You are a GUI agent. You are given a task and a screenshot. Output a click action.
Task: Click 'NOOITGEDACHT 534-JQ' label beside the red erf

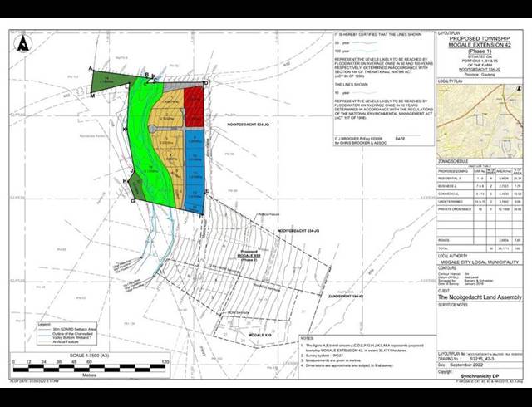pyautogui.click(x=248, y=125)
